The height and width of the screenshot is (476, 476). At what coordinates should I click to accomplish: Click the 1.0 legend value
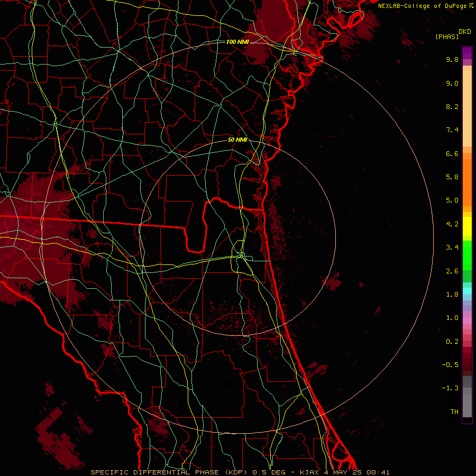452,318
